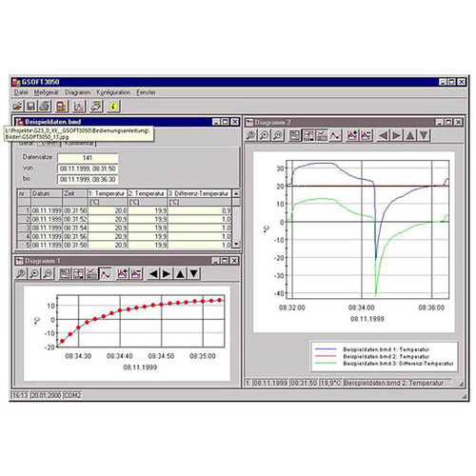
Task: Click cell 0,9 in row 1
Action: (x=199, y=210)
